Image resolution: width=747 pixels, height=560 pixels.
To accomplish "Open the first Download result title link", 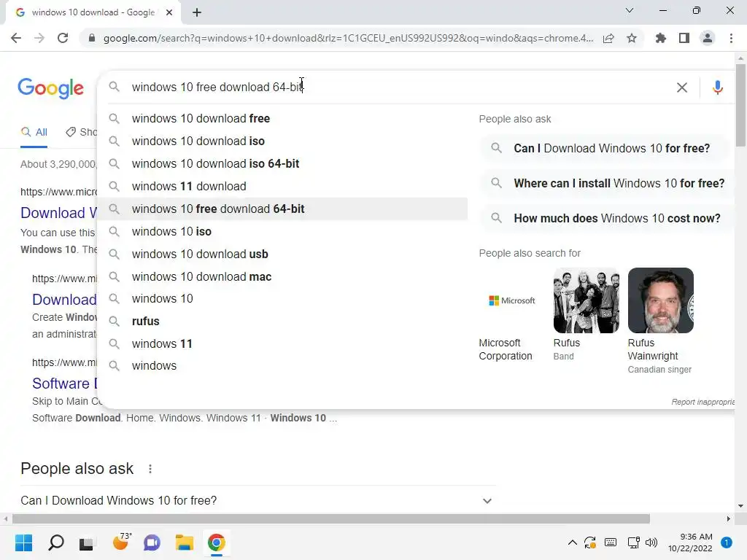I will coord(58,213).
